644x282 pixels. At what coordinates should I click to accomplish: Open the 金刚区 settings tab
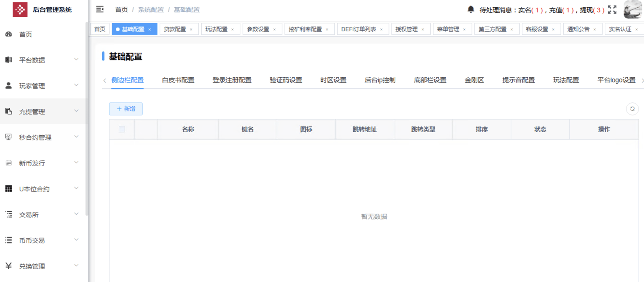474,80
